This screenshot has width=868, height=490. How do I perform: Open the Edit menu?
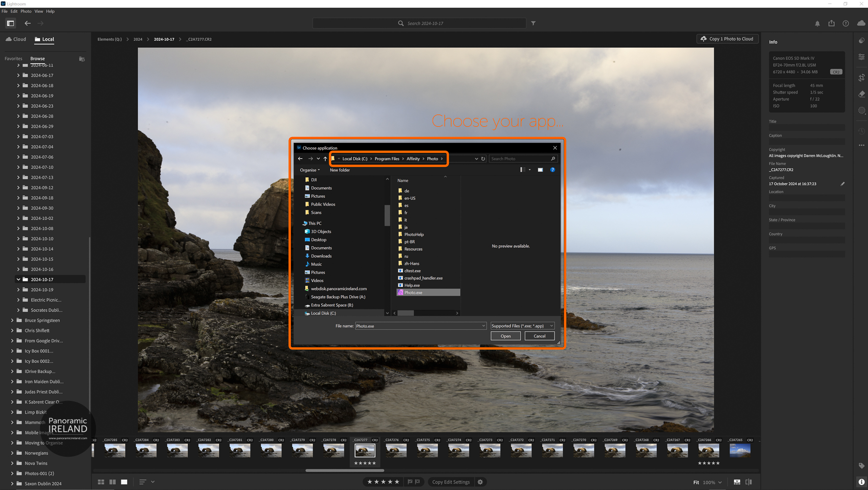(14, 11)
